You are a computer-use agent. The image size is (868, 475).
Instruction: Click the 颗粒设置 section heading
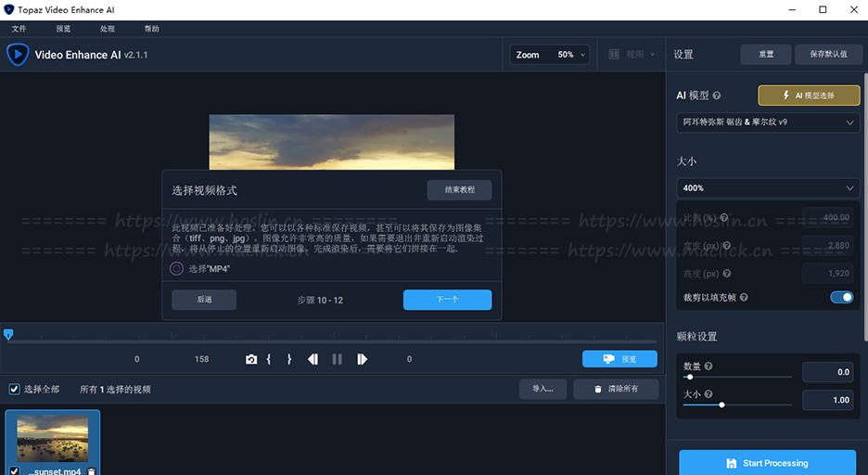coord(696,337)
